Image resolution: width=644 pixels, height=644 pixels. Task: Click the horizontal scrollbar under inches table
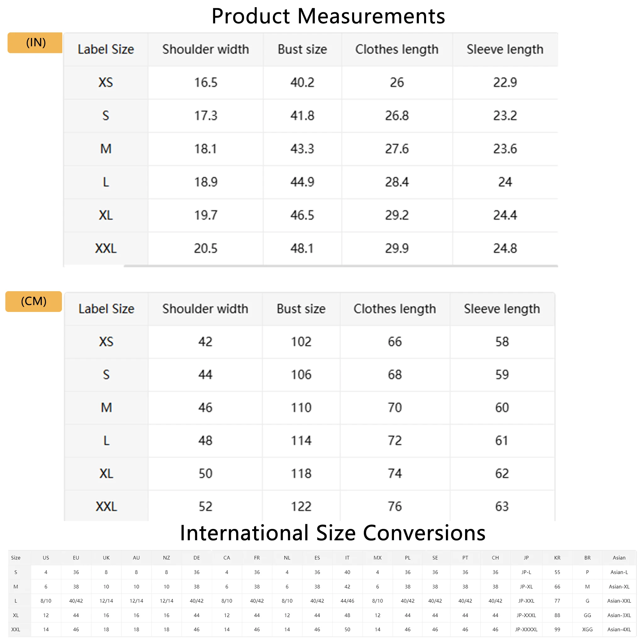tap(340, 266)
